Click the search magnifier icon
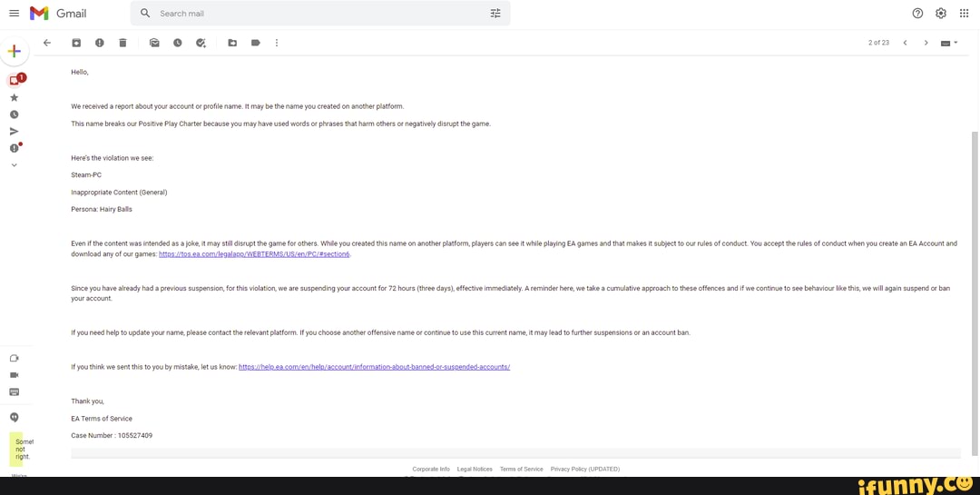 coord(145,13)
